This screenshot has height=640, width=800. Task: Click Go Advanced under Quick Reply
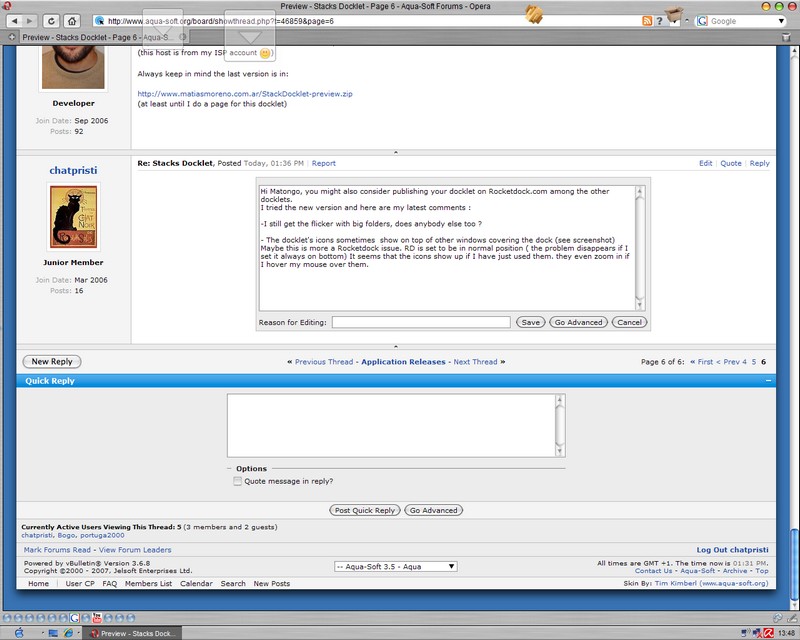point(434,510)
